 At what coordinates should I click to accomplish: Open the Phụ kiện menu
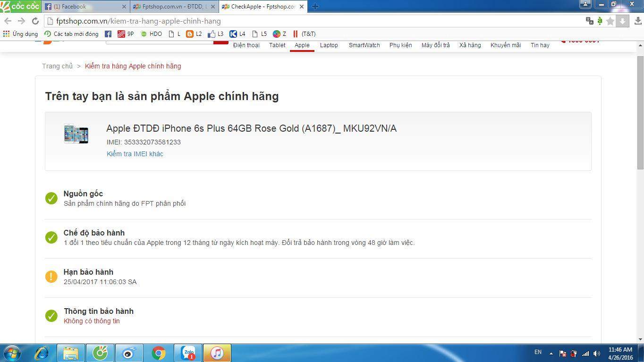(400, 45)
